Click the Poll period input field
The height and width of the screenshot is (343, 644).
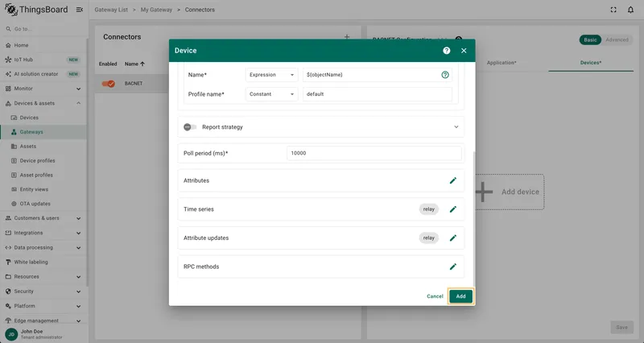pos(374,153)
